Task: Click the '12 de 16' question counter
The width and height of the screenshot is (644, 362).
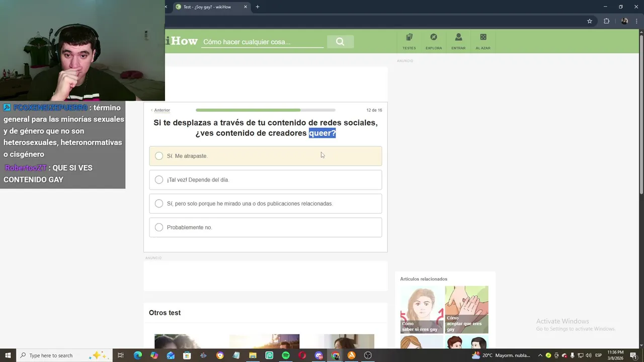Action: coord(374,110)
